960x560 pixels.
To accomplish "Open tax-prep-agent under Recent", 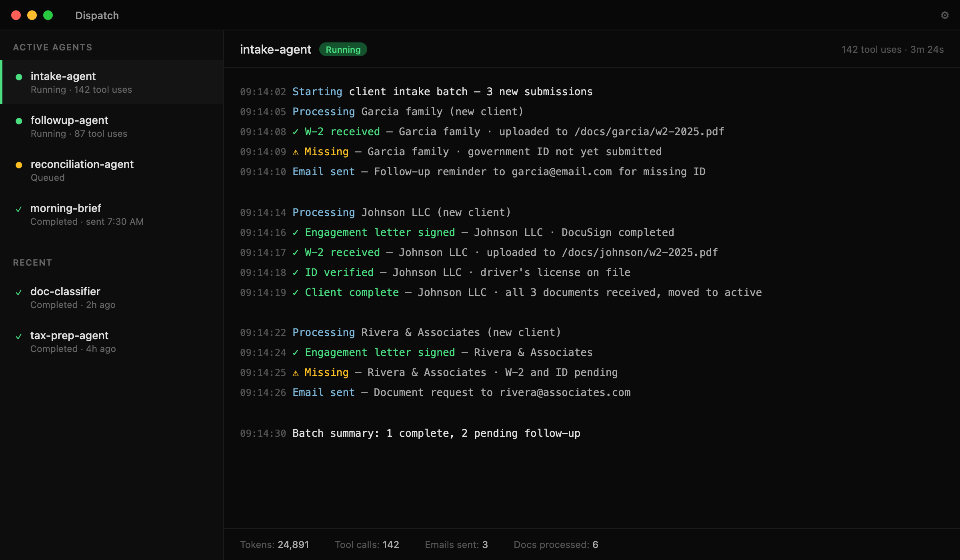I will [x=112, y=341].
